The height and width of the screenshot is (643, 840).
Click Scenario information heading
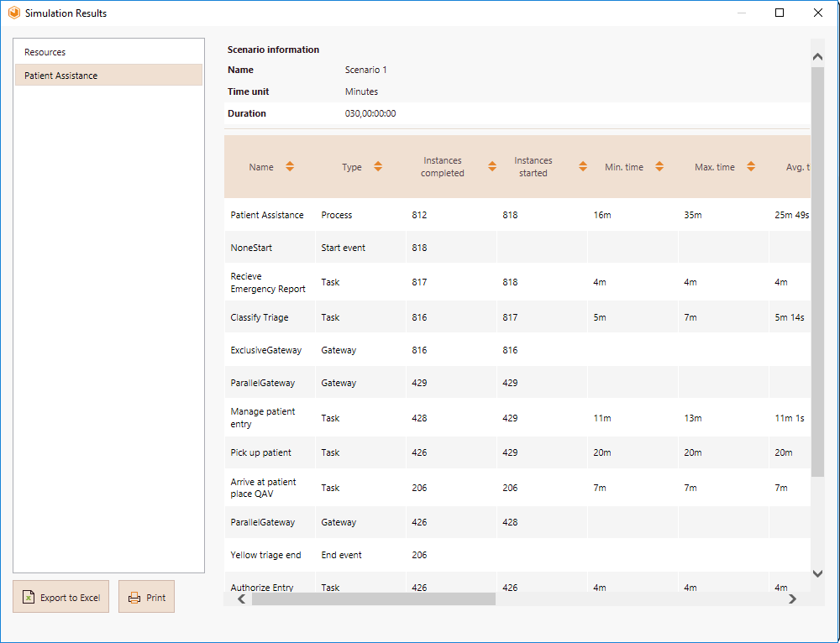(273, 50)
